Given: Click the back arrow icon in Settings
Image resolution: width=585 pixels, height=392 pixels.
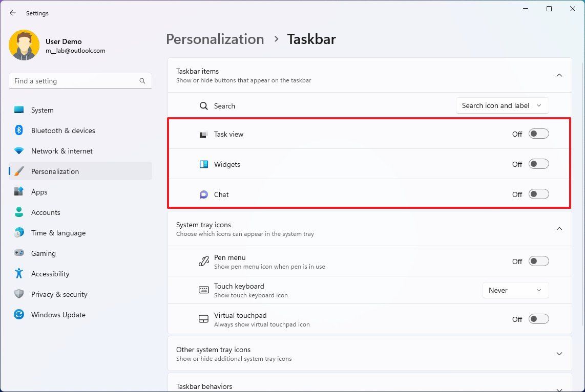Looking at the screenshot, I should 13,13.
